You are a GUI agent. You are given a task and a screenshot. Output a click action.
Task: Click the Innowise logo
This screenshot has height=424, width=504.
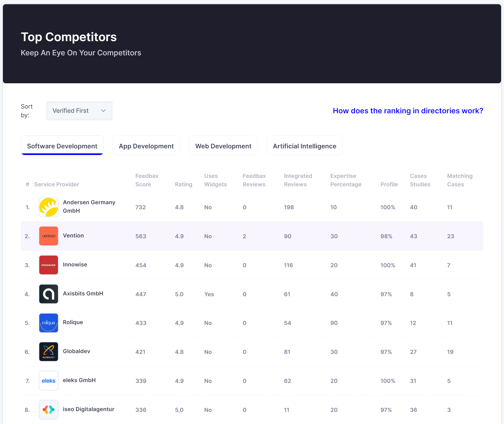49,265
